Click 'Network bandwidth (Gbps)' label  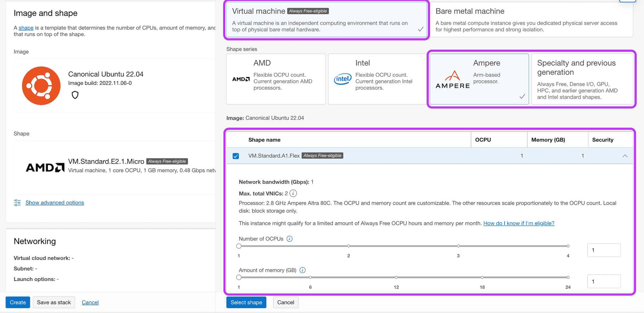(274, 182)
